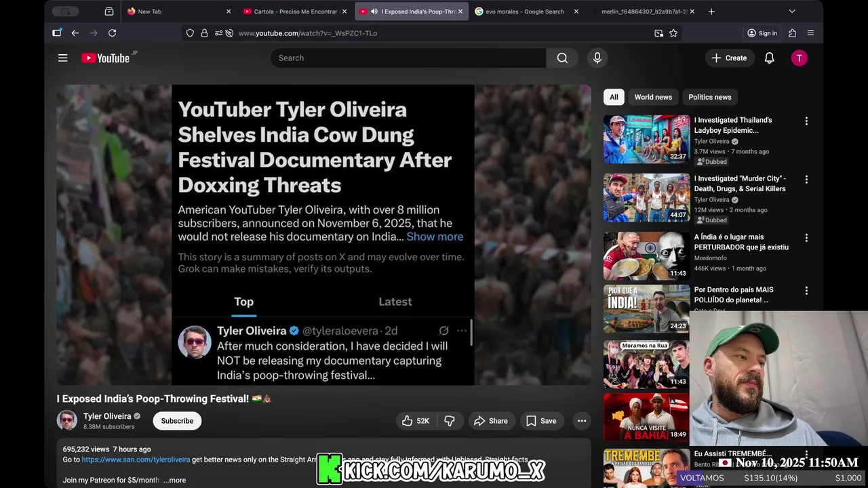Screen dimensions: 868x488
Task: Click the video title text below player
Action: pos(164,399)
